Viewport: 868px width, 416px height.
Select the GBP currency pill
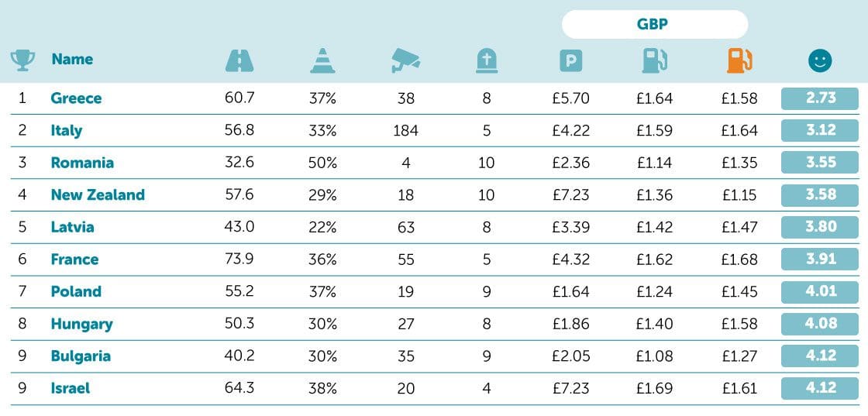pos(655,24)
